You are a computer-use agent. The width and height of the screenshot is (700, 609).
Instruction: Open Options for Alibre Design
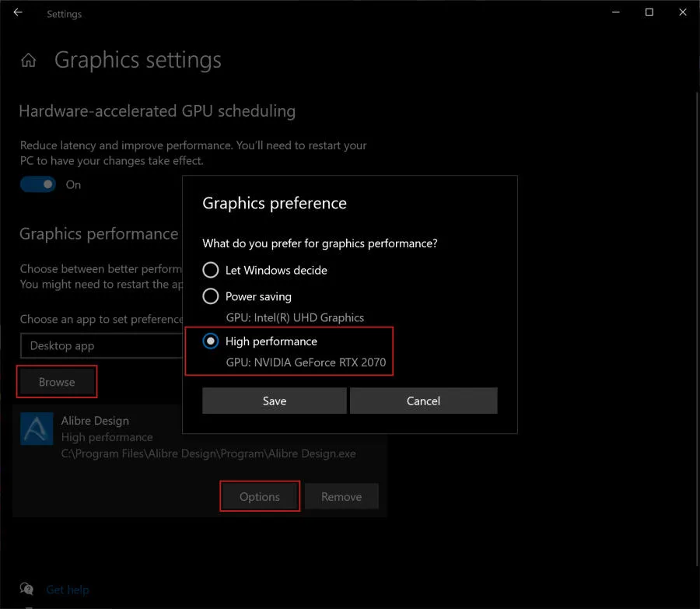[x=260, y=496]
